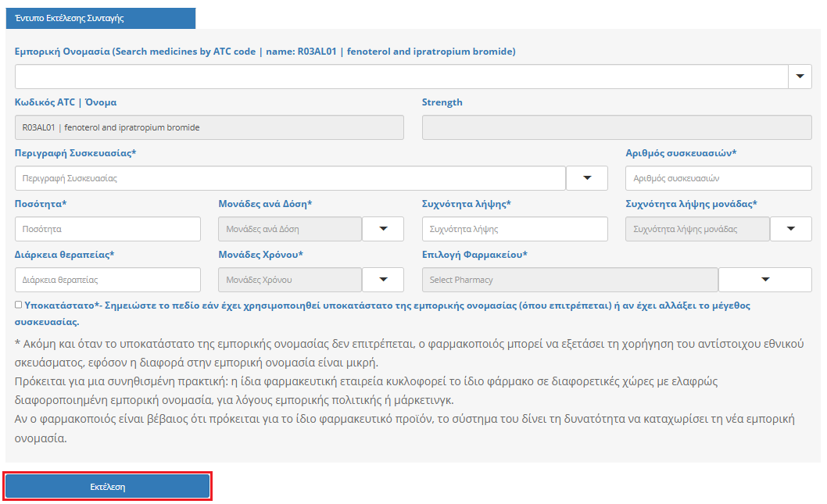Click the Εμπορική Ονομασία search field
The height and width of the screenshot is (504, 827).
[x=401, y=77]
